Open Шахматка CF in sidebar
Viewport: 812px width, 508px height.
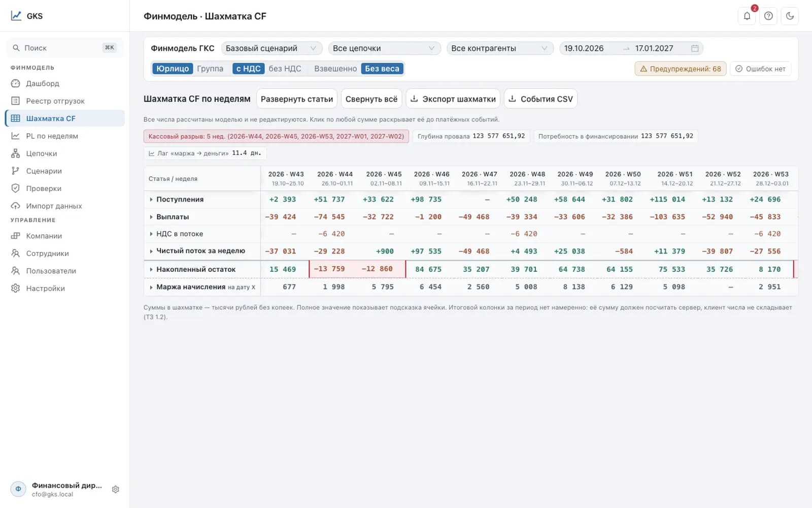(65, 118)
